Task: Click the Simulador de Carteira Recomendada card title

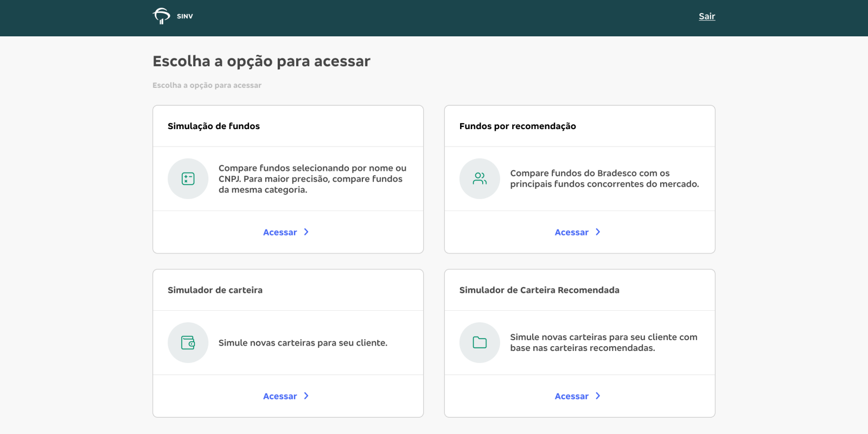Action: coord(539,290)
